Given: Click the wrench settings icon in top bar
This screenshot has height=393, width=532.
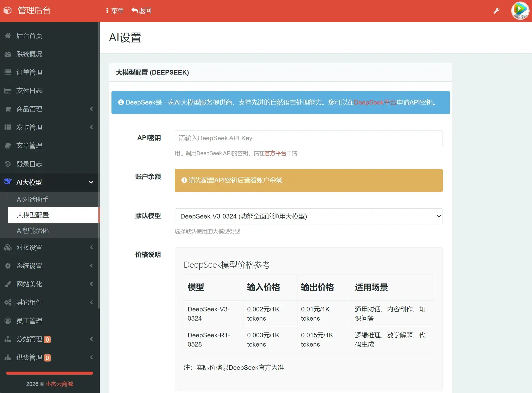Looking at the screenshot, I should [496, 10].
